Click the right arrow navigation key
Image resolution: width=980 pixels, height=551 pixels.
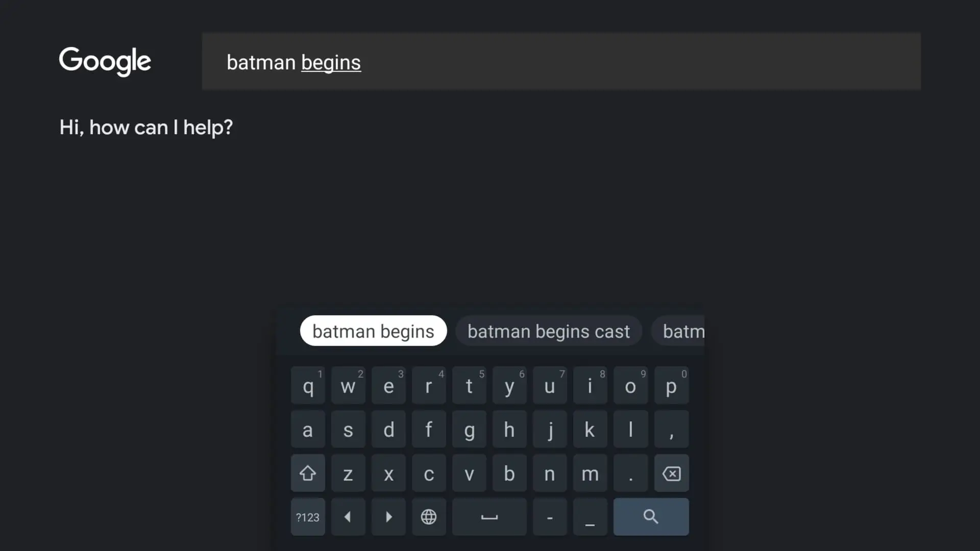(389, 517)
